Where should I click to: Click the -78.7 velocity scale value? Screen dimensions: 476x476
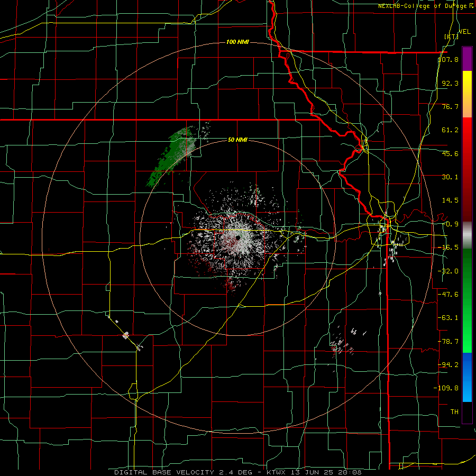pos(448,342)
